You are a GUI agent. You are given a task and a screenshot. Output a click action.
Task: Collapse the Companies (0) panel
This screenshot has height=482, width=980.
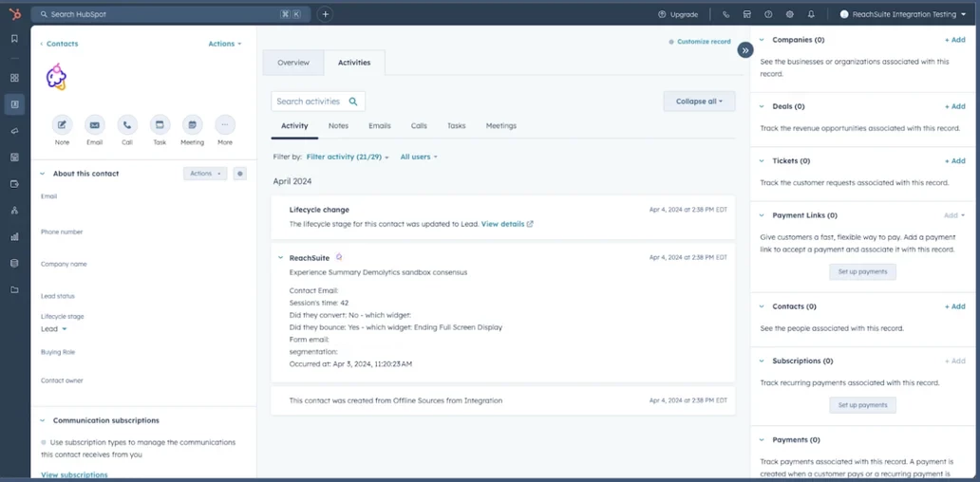coord(762,39)
